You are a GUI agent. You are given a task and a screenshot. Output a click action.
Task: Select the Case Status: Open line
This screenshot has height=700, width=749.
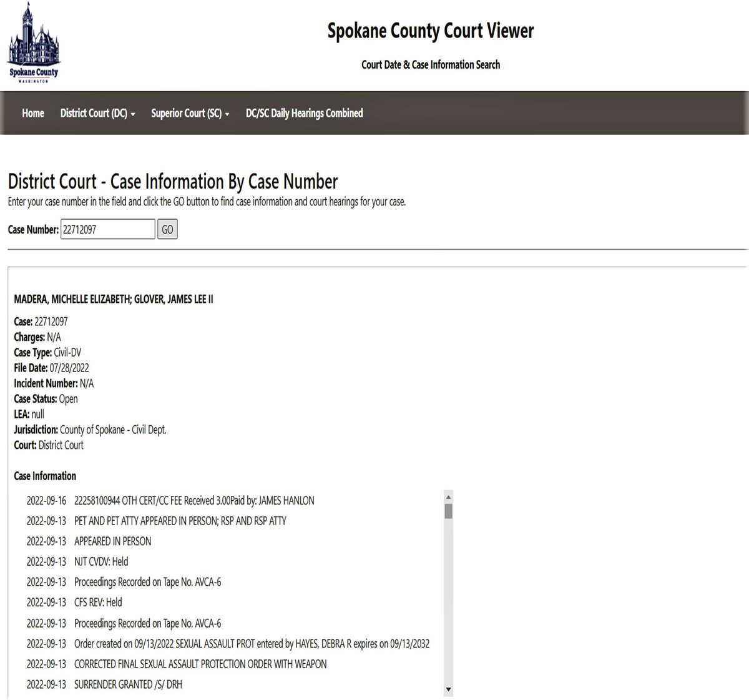(46, 399)
